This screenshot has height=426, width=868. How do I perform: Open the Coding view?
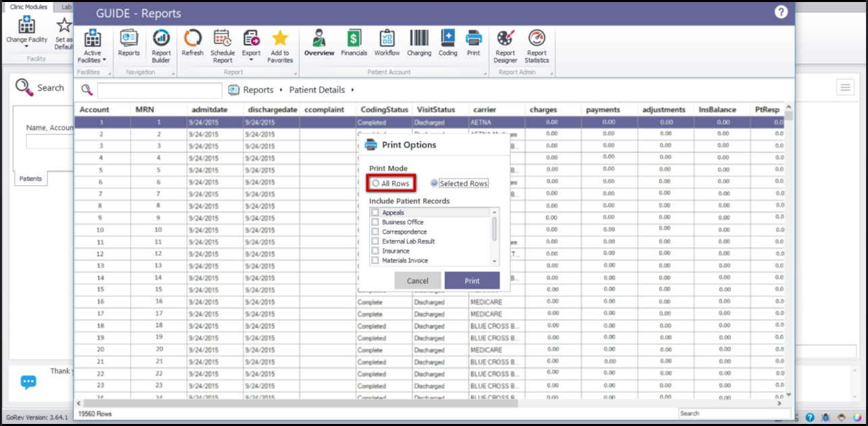coord(448,43)
